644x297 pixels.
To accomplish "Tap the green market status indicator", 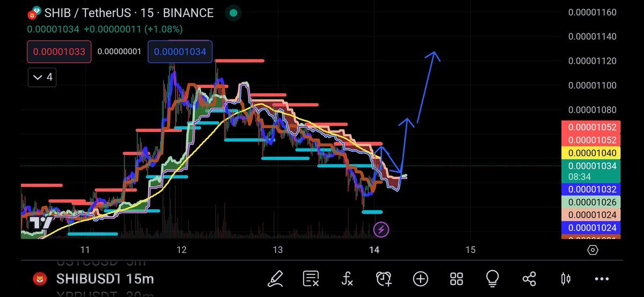I will coord(232,12).
